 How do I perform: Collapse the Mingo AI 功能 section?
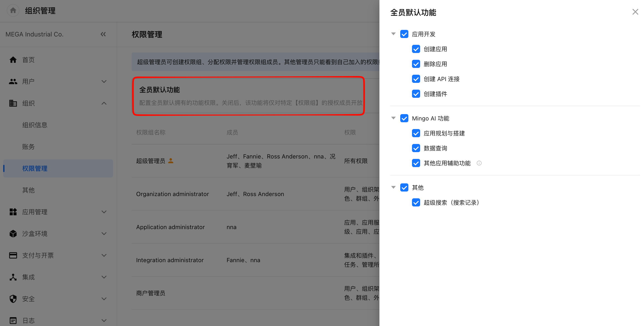393,118
